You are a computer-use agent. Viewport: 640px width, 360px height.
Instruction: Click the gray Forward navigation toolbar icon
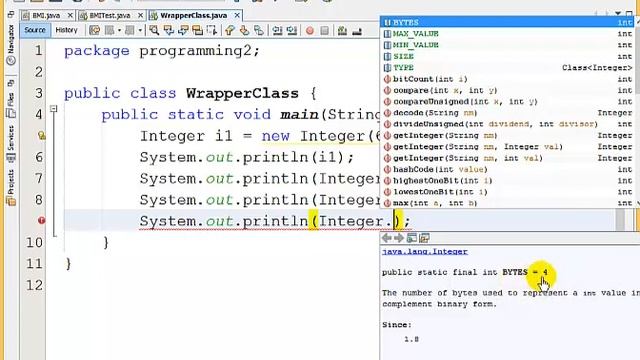tap(130, 30)
